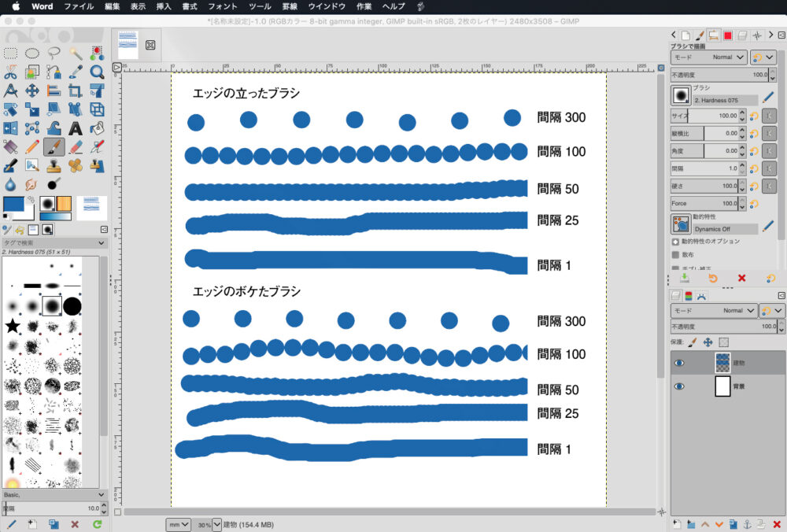Anchor the floating layer with the anchor icon
Screen dimensions: 787x532
pos(748,523)
